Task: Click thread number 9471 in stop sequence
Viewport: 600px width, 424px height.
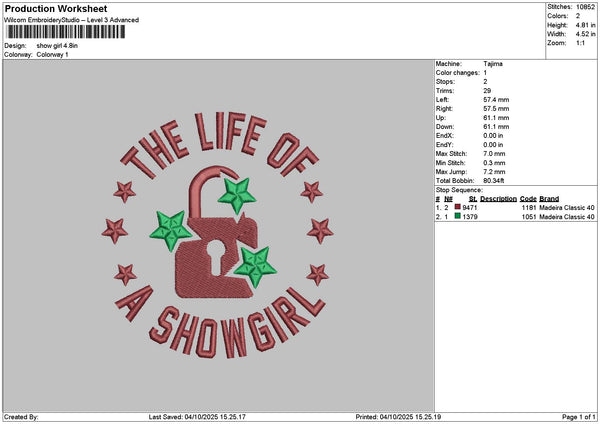Action: pyautogui.click(x=470, y=208)
